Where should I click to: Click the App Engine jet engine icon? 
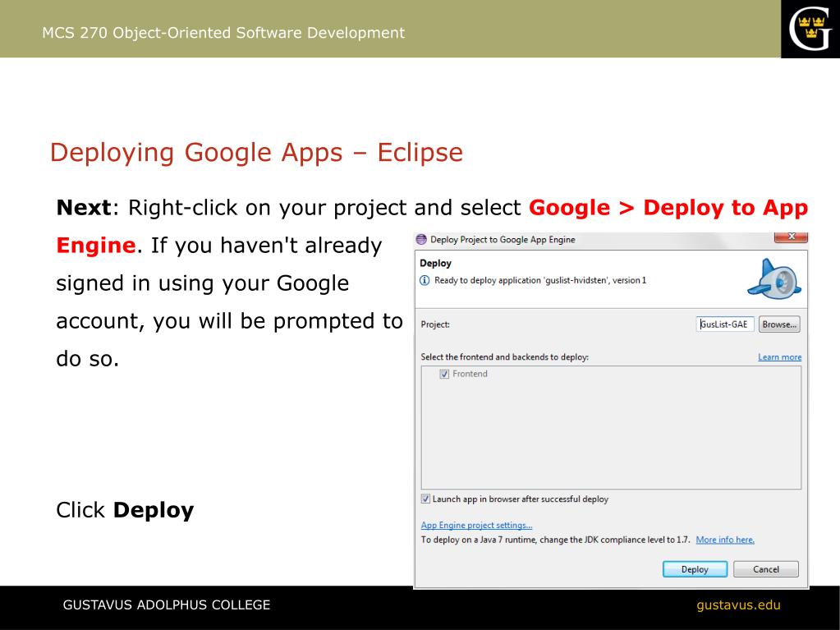tap(773, 281)
